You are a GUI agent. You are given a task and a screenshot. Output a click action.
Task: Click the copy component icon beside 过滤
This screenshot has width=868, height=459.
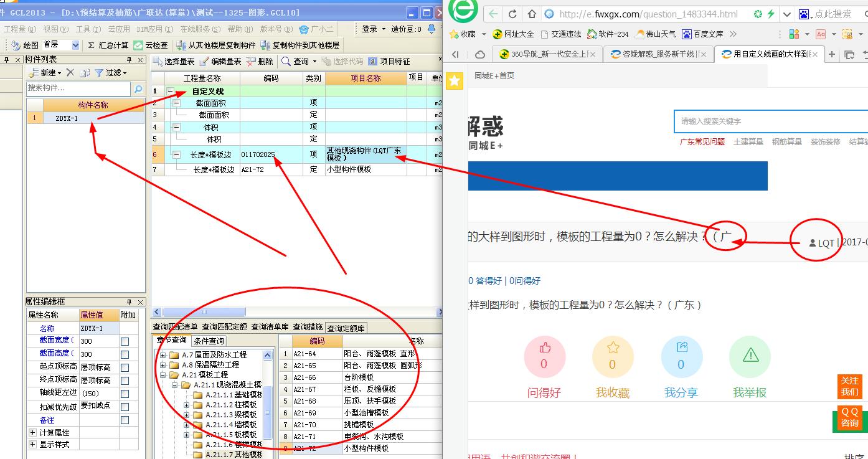click(x=85, y=73)
